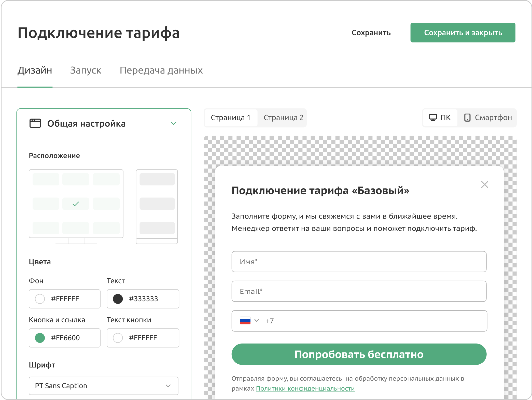
Task: Switch preview to Смартфон mode
Action: [488, 118]
